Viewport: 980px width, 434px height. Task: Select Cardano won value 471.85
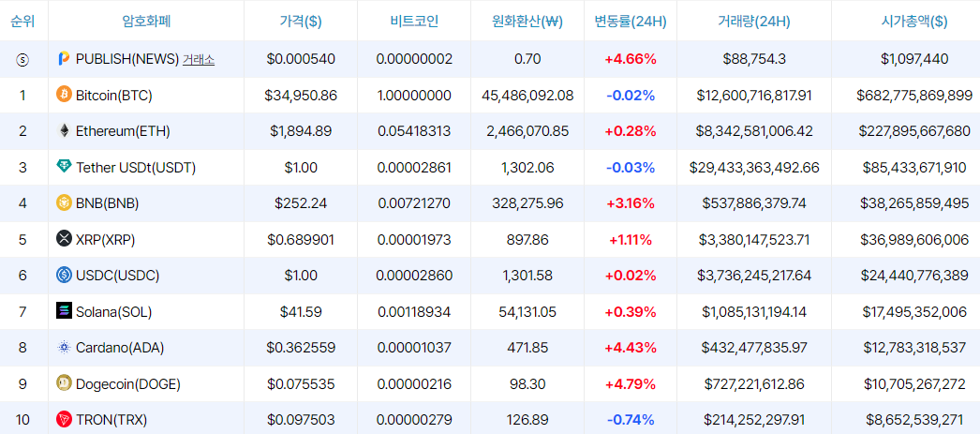(527, 347)
